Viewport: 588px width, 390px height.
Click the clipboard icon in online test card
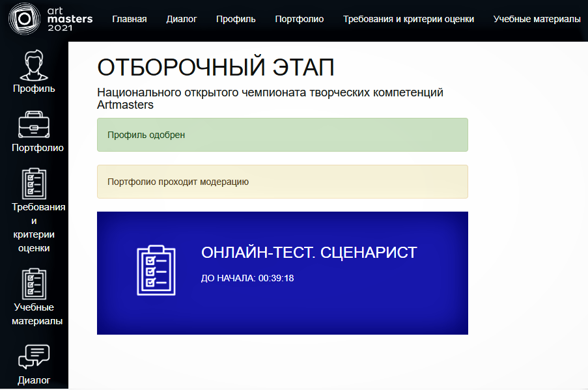pos(156,270)
